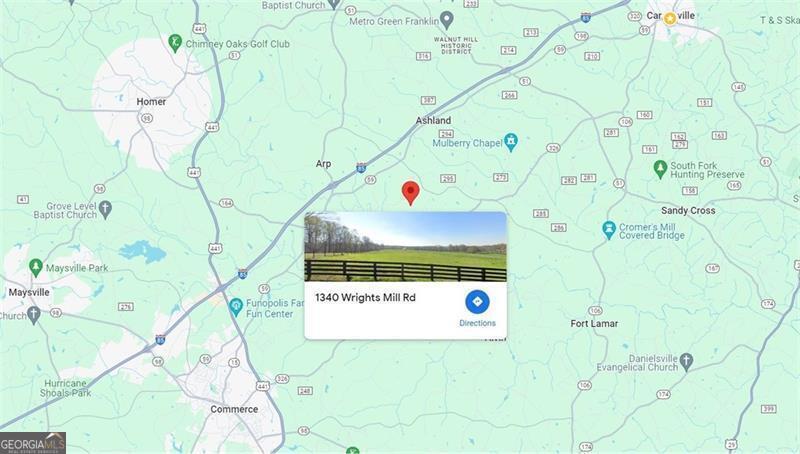Open the Directions link text
This screenshot has height=454, width=800.
coord(477,323)
